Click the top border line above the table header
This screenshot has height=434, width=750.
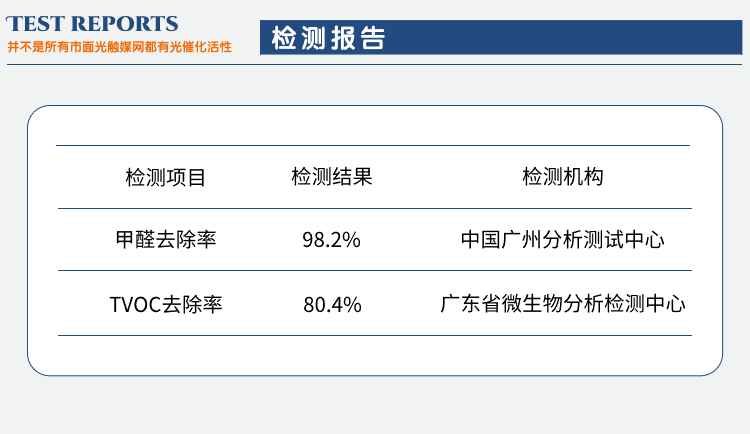tap(373, 146)
